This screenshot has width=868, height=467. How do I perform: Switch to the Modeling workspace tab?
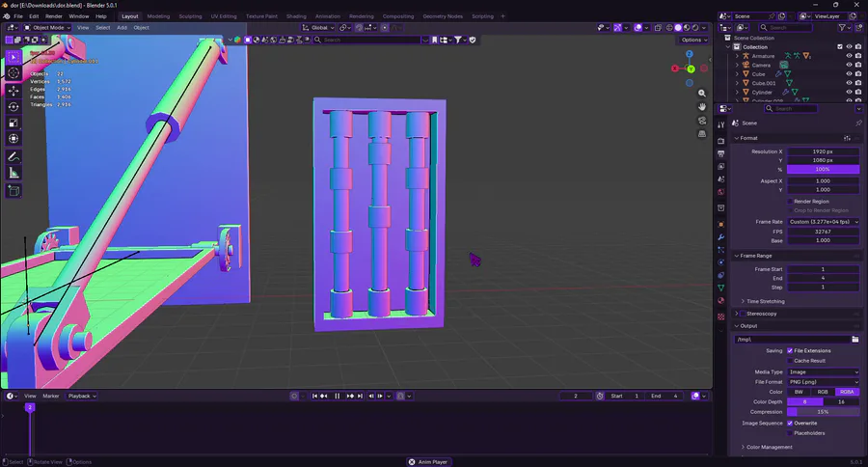point(158,16)
